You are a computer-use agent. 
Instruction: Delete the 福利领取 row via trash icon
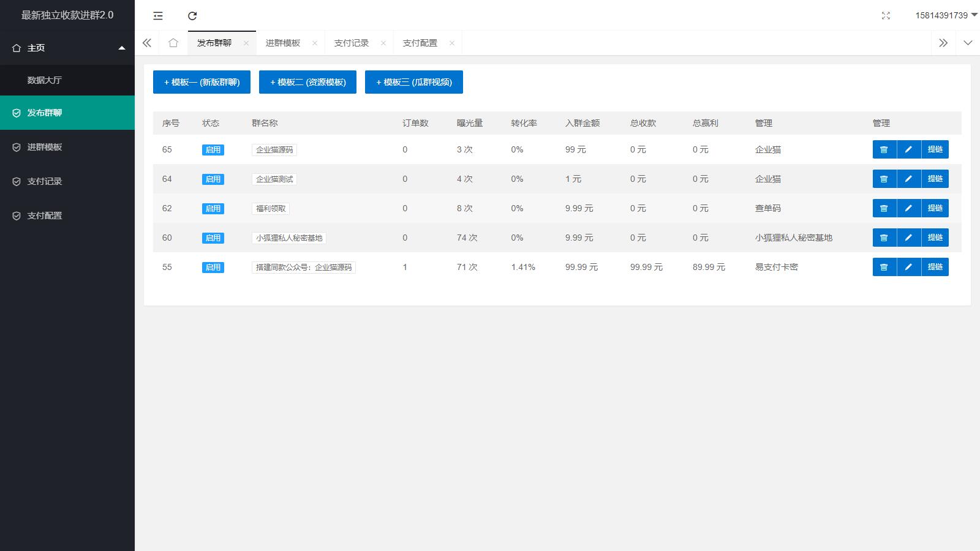884,208
